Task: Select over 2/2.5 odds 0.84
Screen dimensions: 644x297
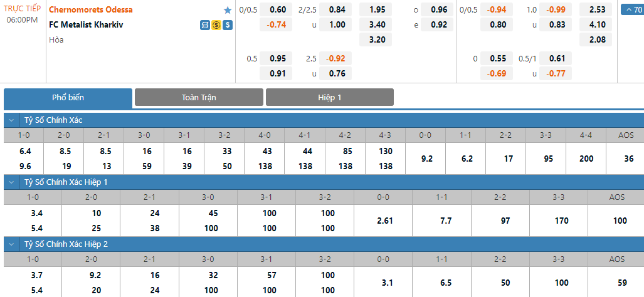Action: [x=335, y=10]
